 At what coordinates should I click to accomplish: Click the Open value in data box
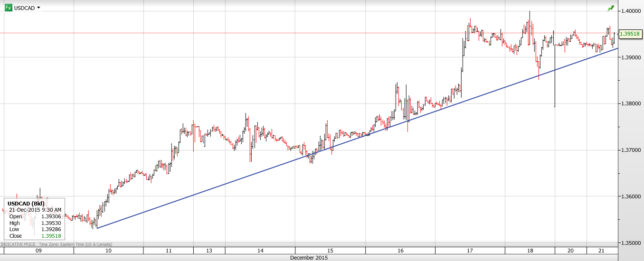tap(51, 216)
